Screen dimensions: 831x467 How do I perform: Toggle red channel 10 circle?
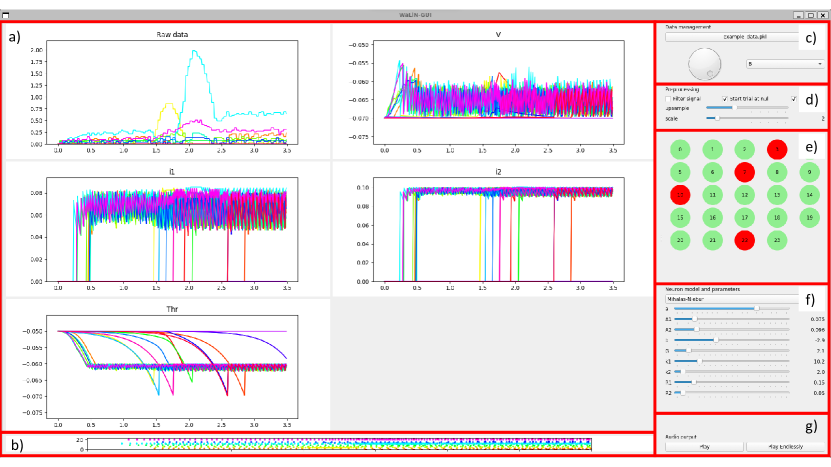(680, 195)
